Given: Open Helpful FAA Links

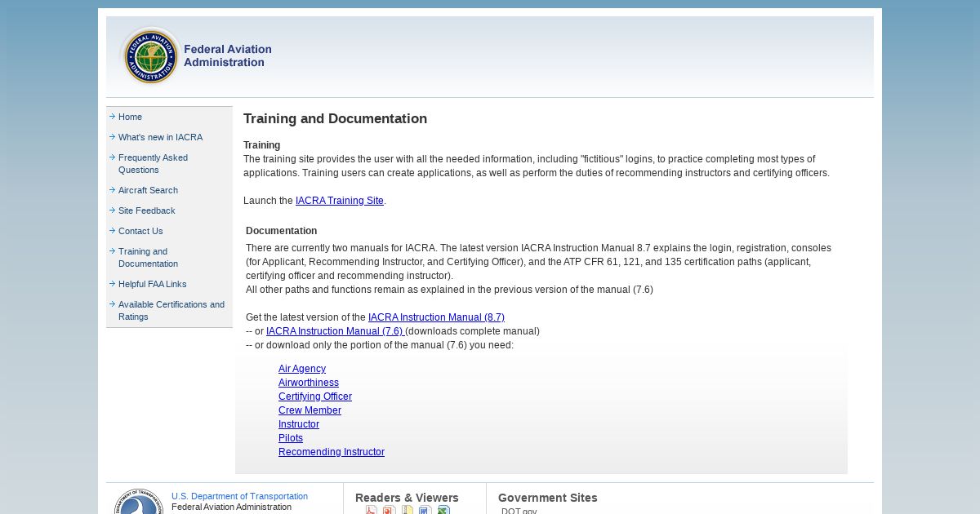Looking at the screenshot, I should [152, 284].
